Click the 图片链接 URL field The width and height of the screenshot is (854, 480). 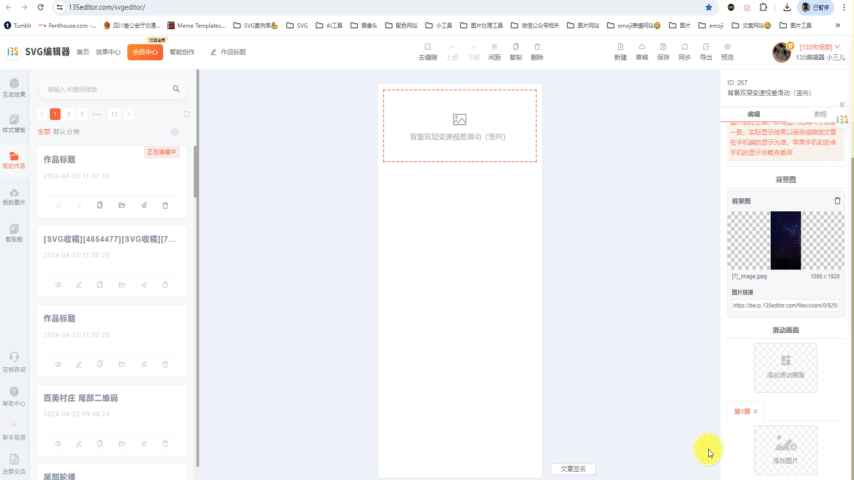785,306
